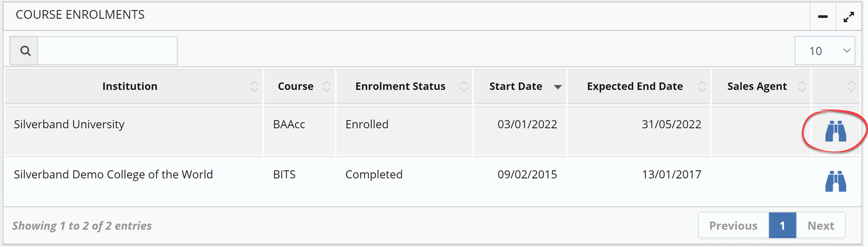The height and width of the screenshot is (247, 868).
Task: Select the Silverband University row
Action: pyautogui.click(x=69, y=125)
